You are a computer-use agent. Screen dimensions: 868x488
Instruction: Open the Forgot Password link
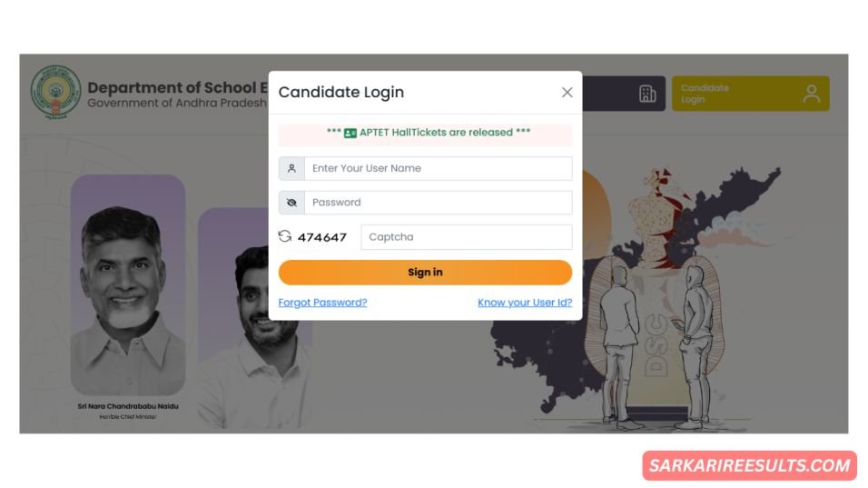(x=322, y=303)
